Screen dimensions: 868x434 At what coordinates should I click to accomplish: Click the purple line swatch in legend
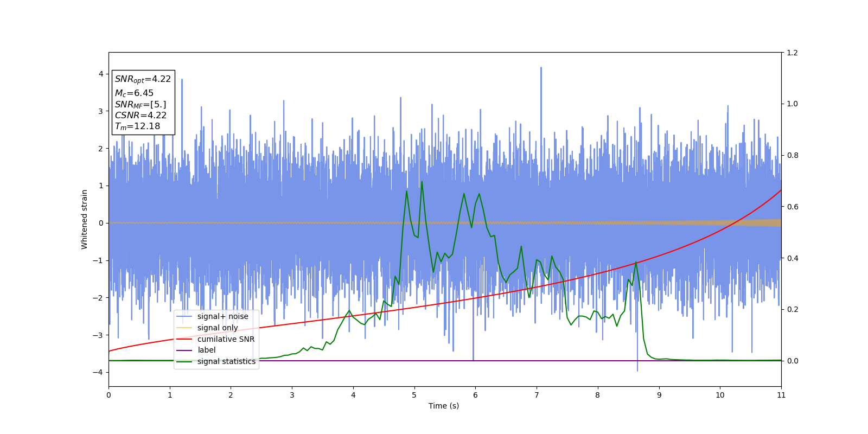coord(184,350)
